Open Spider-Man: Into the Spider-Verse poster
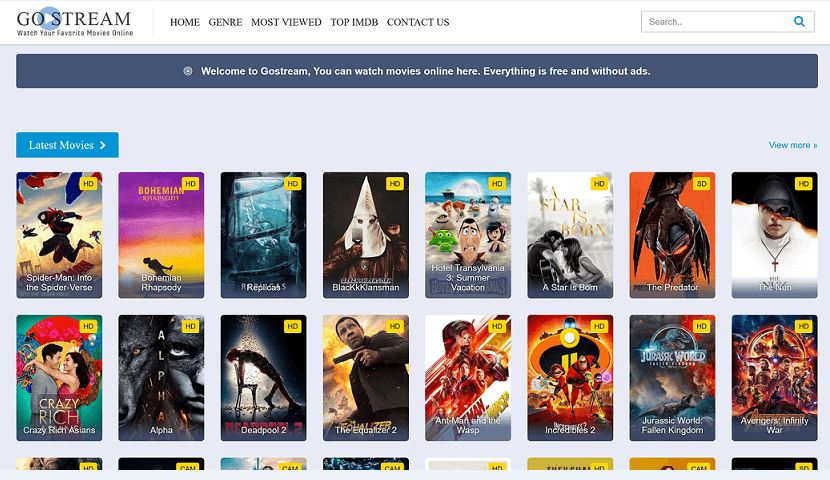This screenshot has width=830, height=480. point(59,235)
